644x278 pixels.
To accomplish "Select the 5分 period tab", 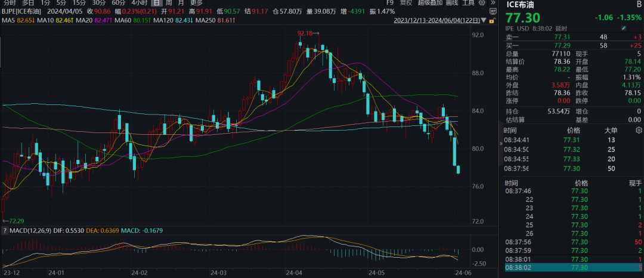I will pos(61,2).
